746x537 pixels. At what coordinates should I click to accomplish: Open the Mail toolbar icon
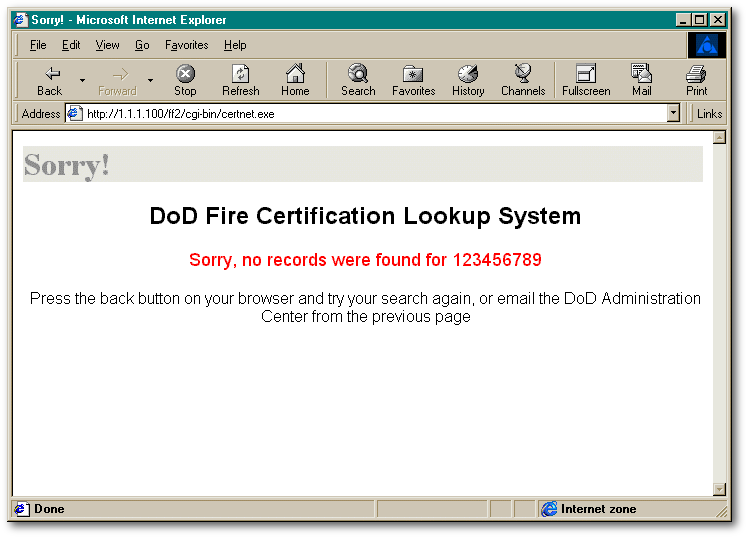tap(641, 80)
